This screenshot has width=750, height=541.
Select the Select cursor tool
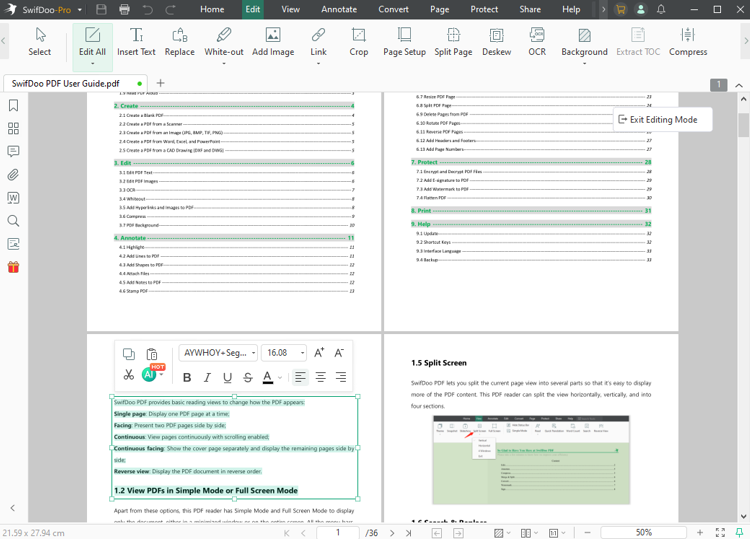[x=40, y=42]
